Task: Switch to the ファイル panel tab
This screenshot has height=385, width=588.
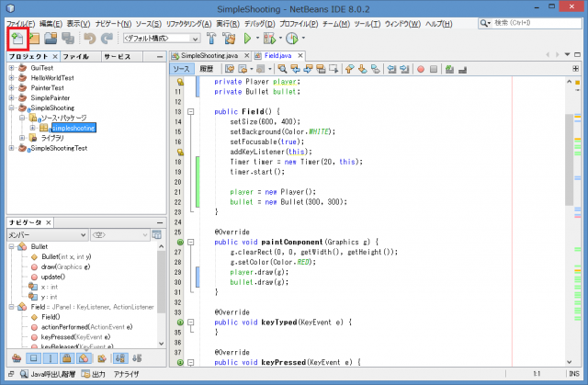Action: pyautogui.click(x=76, y=57)
